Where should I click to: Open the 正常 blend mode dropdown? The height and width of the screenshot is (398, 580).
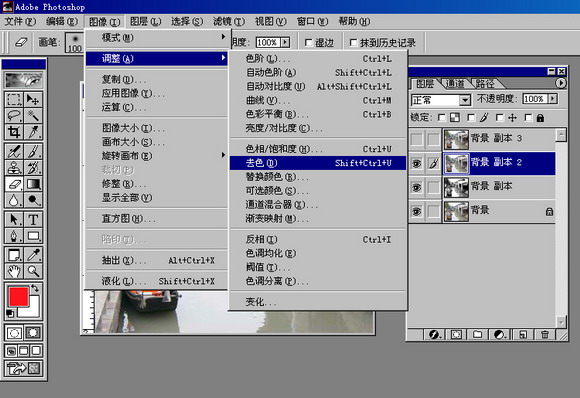465,100
